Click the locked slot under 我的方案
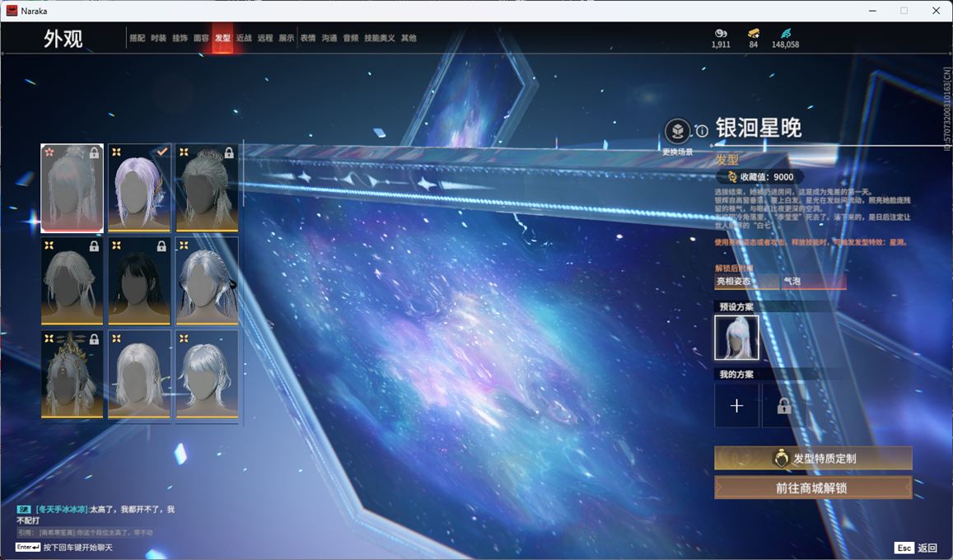 pos(783,406)
